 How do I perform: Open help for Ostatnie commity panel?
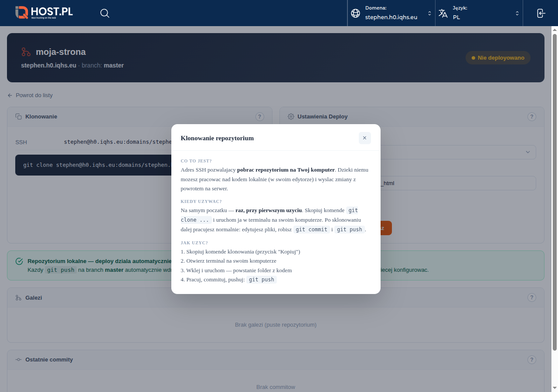[x=531, y=360]
